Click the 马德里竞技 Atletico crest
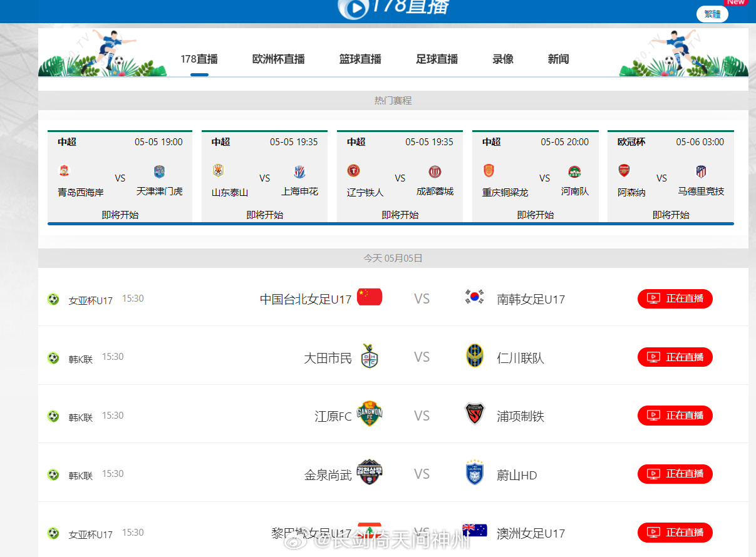 pyautogui.click(x=701, y=171)
